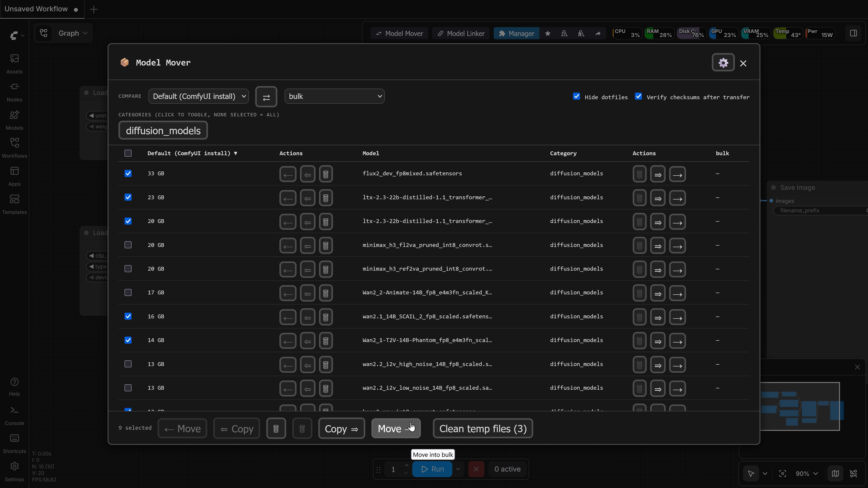Expand select tool mode chevron
Viewport: 868px width, 488px height.
coord(765,474)
